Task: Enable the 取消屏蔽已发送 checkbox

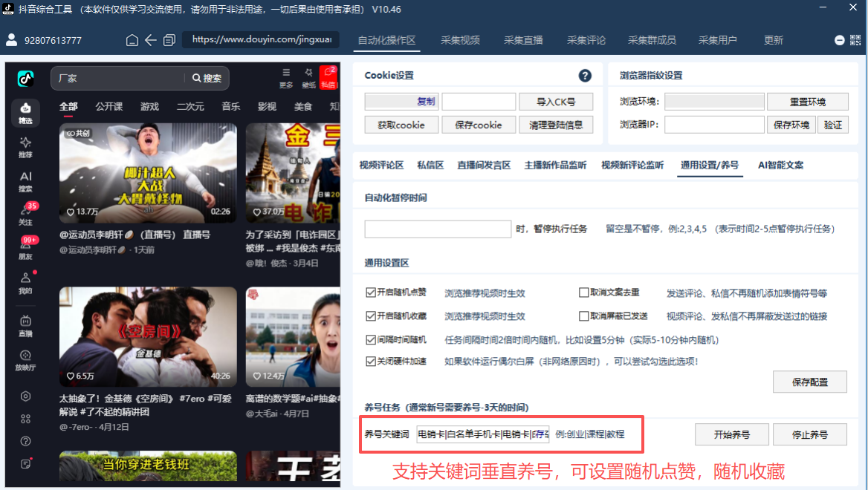Action: coord(583,316)
